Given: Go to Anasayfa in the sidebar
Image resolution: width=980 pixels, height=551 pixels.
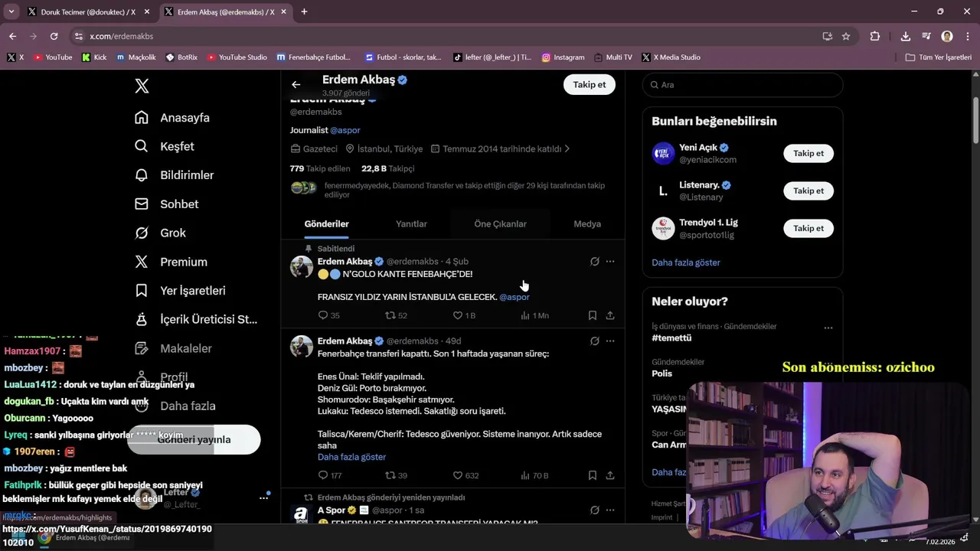Looking at the screenshot, I should tap(172, 118).
